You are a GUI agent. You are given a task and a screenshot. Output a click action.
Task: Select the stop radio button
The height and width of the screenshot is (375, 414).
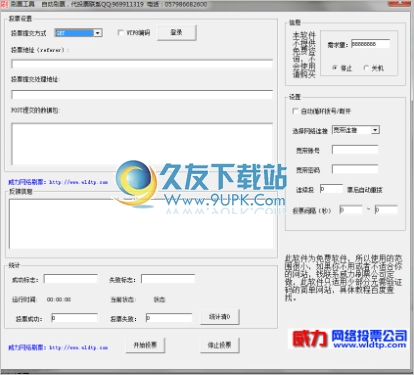(x=335, y=68)
